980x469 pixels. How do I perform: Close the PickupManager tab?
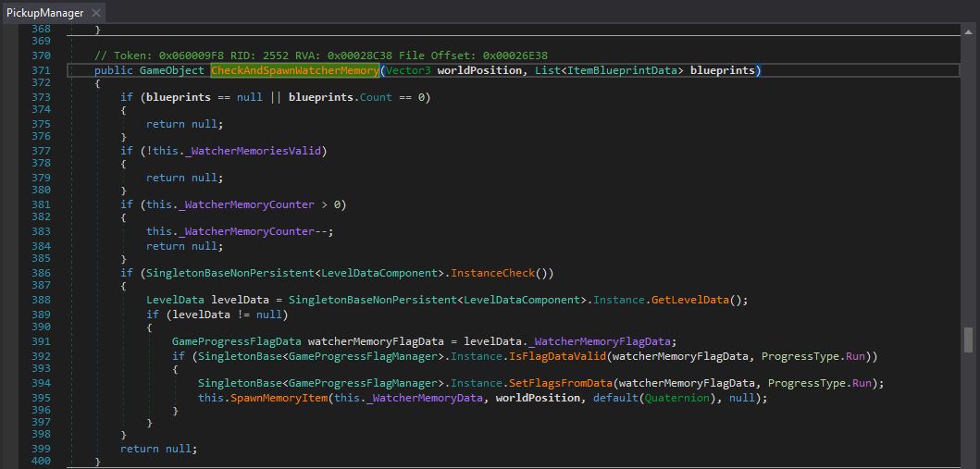coord(96,13)
